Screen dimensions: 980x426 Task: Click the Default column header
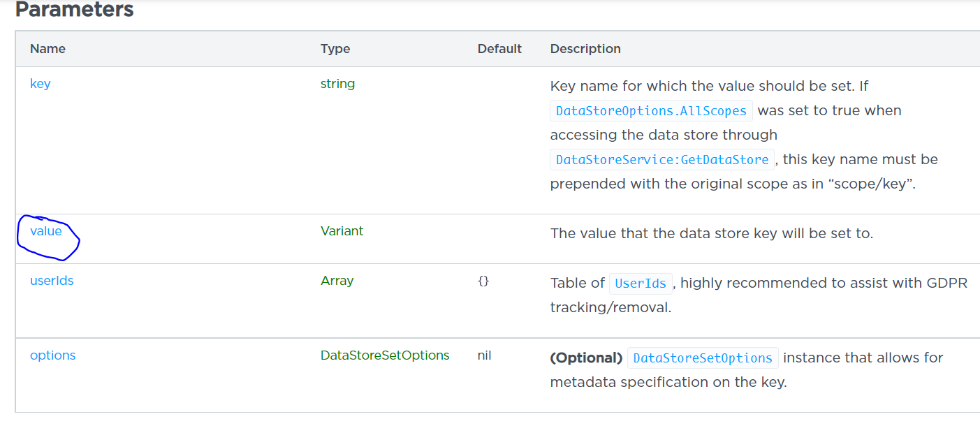[499, 49]
